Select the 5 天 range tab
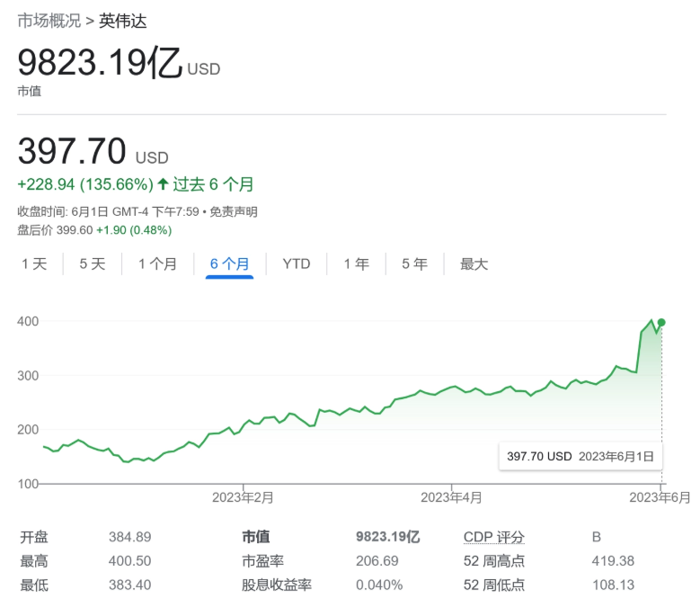The image size is (700, 607). point(93,264)
